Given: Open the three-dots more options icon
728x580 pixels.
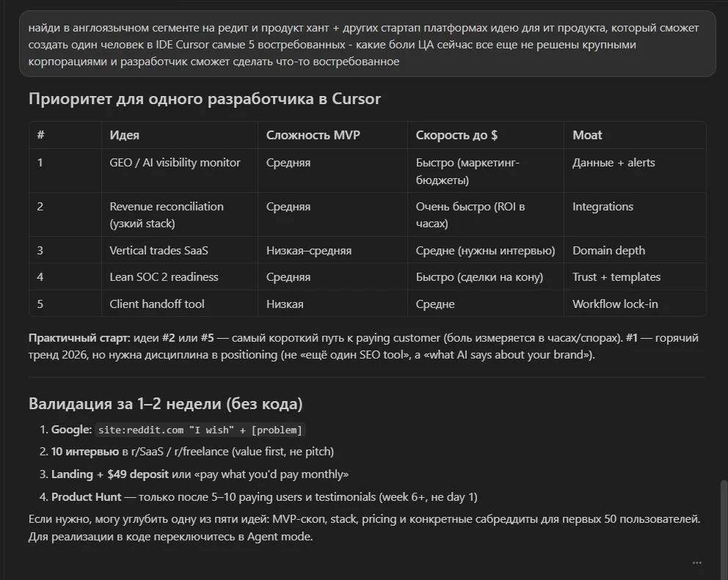Looking at the screenshot, I should pyautogui.click(x=697, y=563).
